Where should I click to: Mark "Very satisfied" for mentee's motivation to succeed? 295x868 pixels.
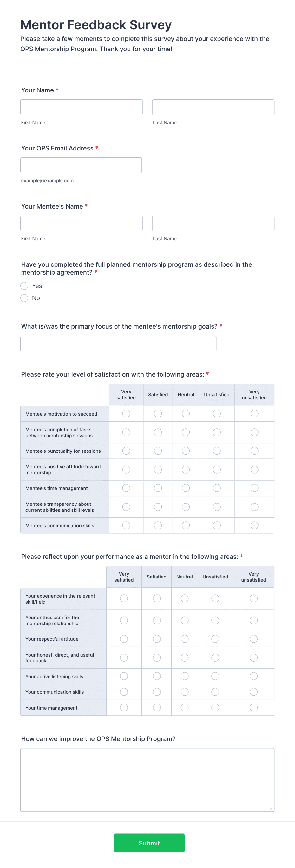[x=126, y=413]
